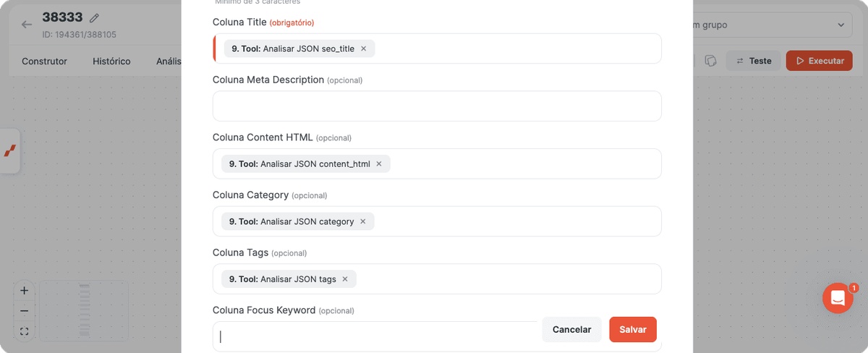Click inside the Coluna Tags field

pyautogui.click(x=437, y=279)
